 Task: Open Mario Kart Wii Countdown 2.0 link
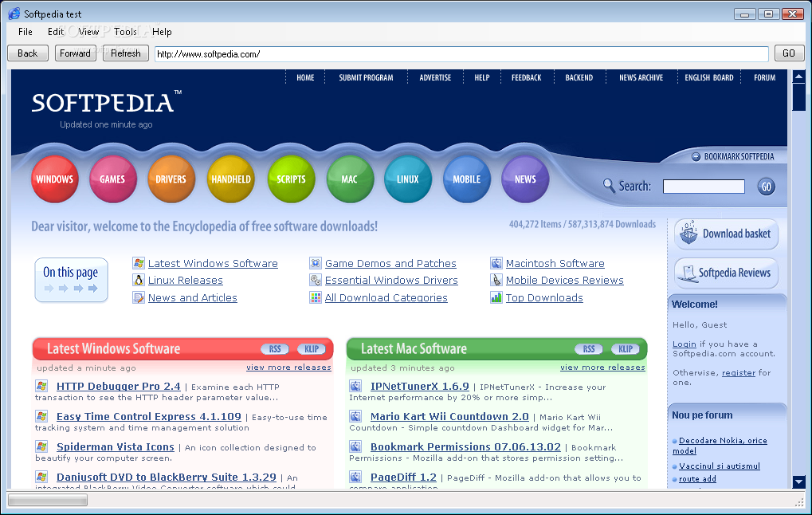point(449,417)
